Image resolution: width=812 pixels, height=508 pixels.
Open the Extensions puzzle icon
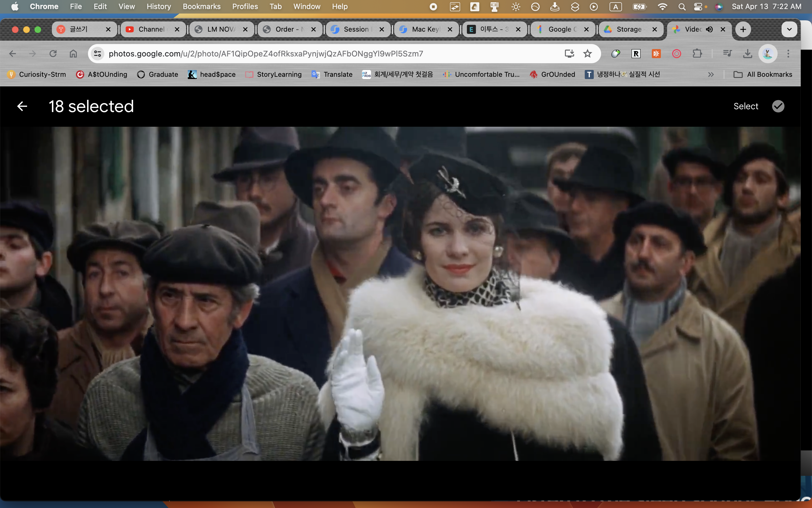point(697,53)
